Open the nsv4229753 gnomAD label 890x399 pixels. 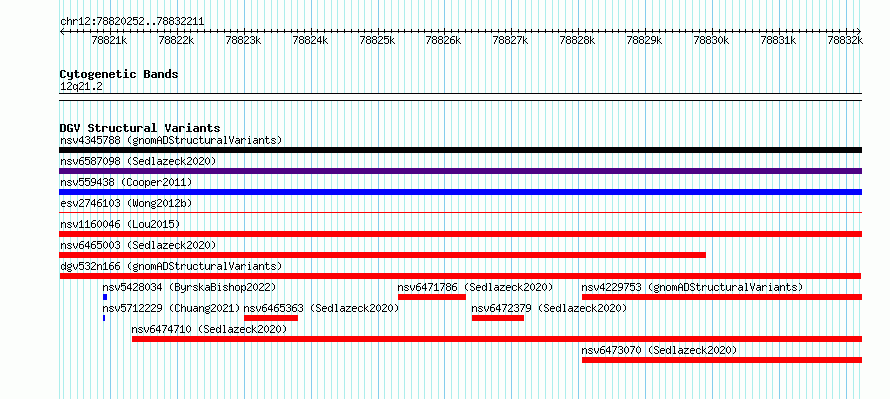pyautogui.click(x=692, y=287)
